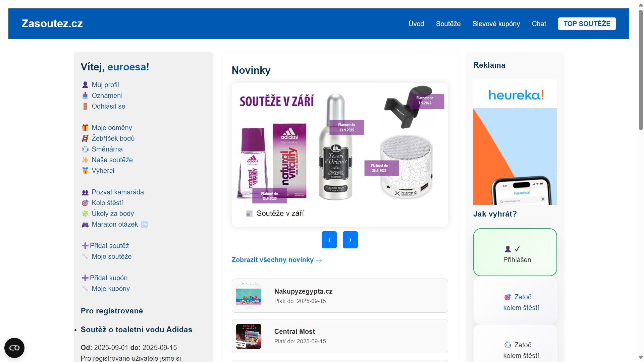Open the Pozvat kamaráda link
This screenshot has width=644, height=362.
tap(118, 192)
